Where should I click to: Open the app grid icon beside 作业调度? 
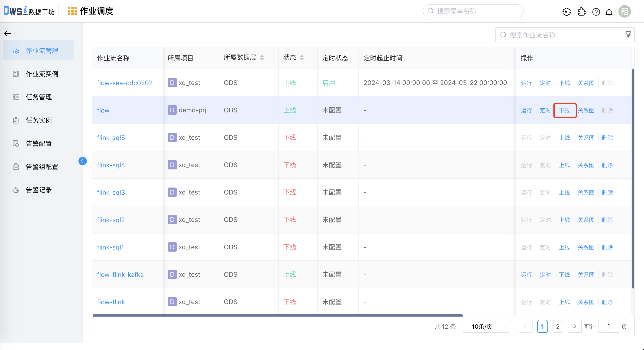(72, 11)
